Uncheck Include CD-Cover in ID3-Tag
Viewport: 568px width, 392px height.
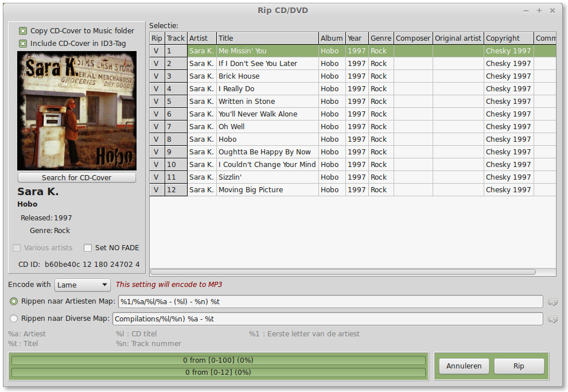point(23,44)
